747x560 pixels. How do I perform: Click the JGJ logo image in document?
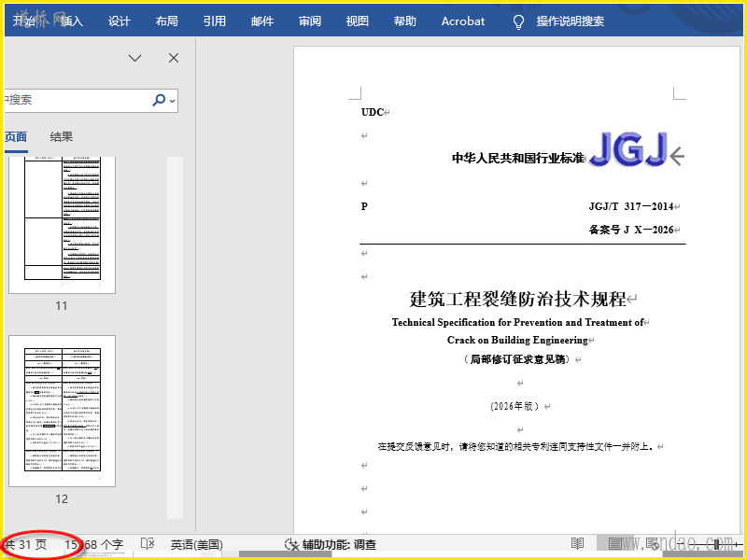pyautogui.click(x=627, y=149)
